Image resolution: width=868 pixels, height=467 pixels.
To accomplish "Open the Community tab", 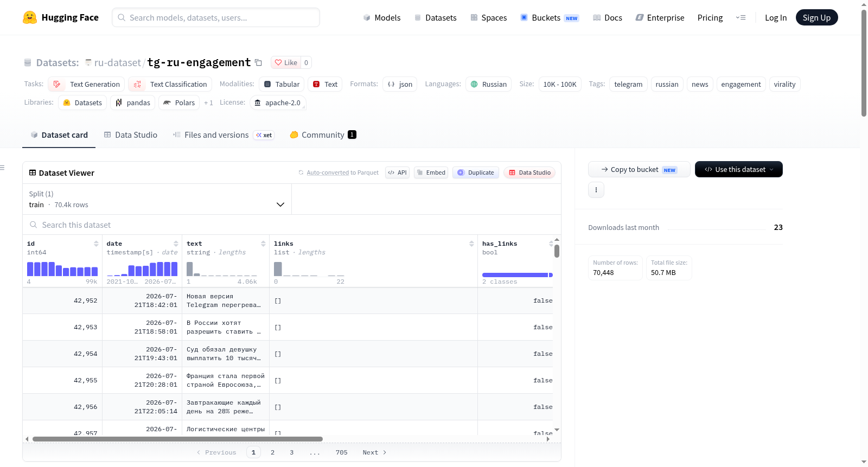I will 323,135.
